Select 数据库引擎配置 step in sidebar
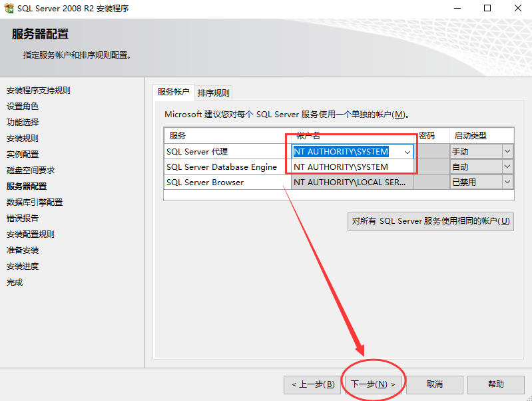532x401 pixels. (35, 202)
